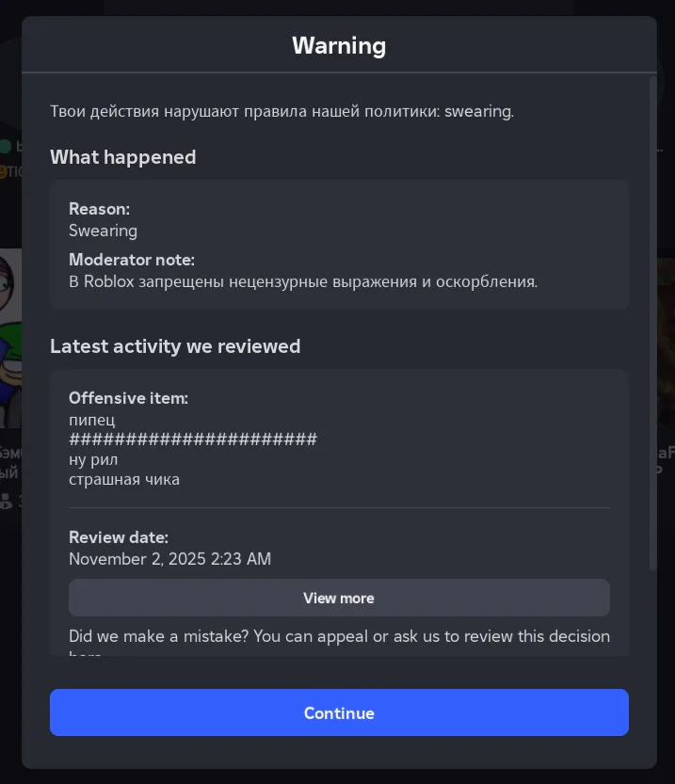The image size is (675, 784).
Task: Click the Moderator note label
Action: click(x=132, y=259)
